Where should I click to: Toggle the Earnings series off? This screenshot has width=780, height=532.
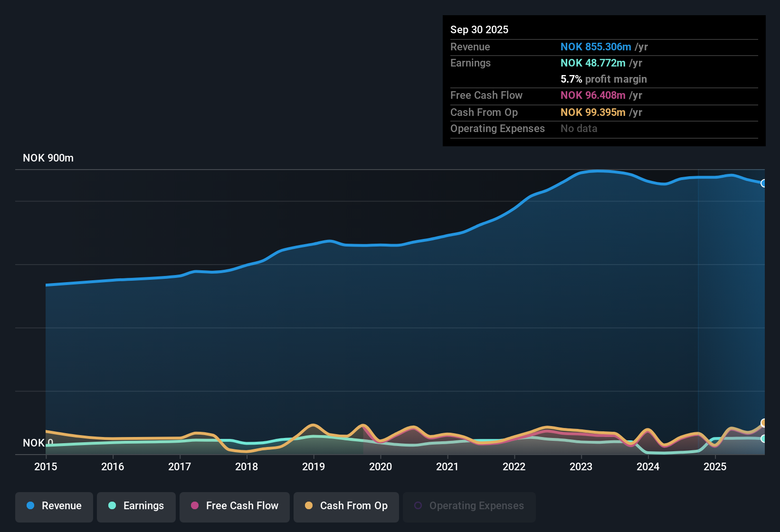[136, 507]
